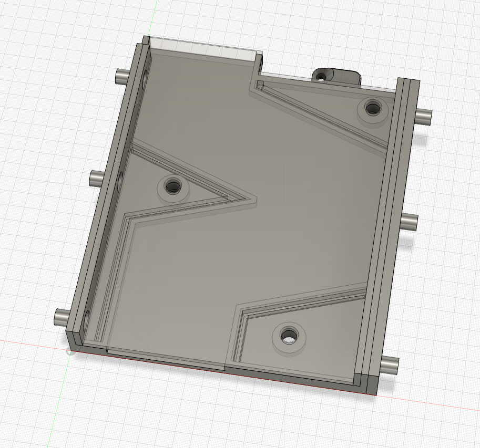Select the top-left protruding pin on left rail
Viewport: 480px width, 448px height.
pyautogui.click(x=123, y=77)
